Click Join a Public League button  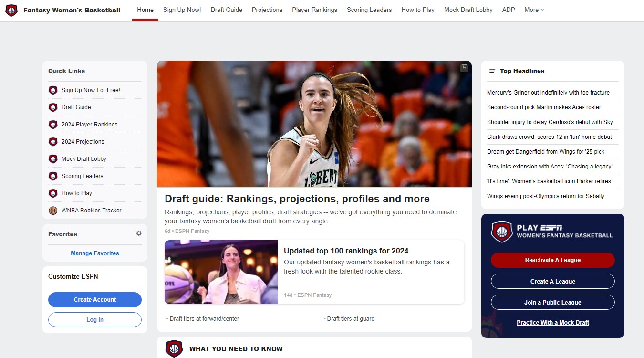click(x=553, y=302)
